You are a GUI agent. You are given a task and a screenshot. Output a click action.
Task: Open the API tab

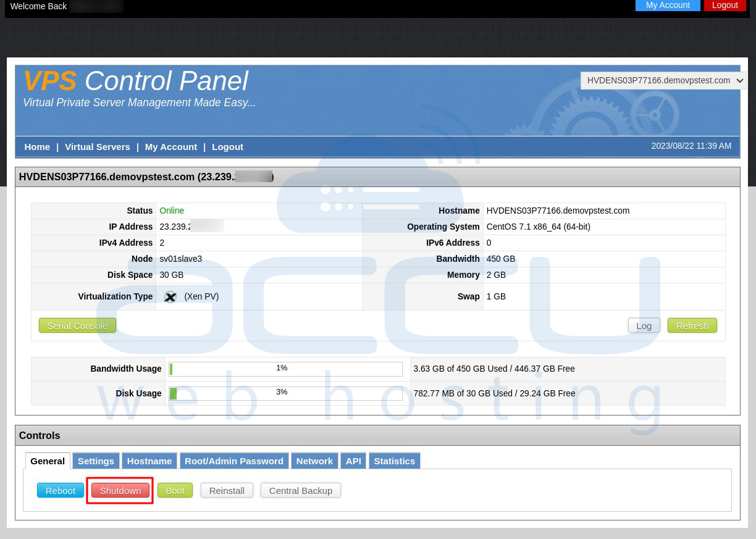[353, 461]
